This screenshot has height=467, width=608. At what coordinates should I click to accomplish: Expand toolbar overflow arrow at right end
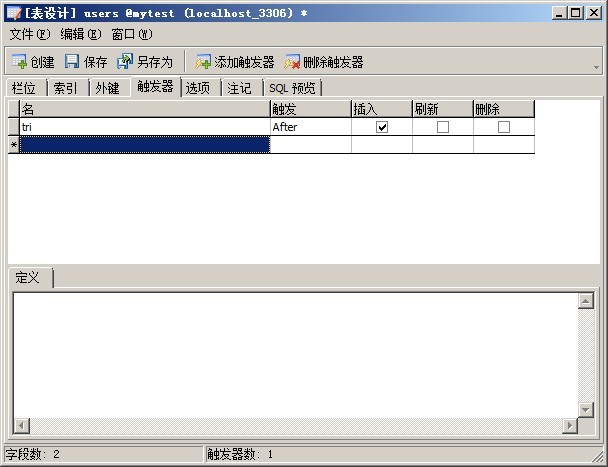click(596, 67)
